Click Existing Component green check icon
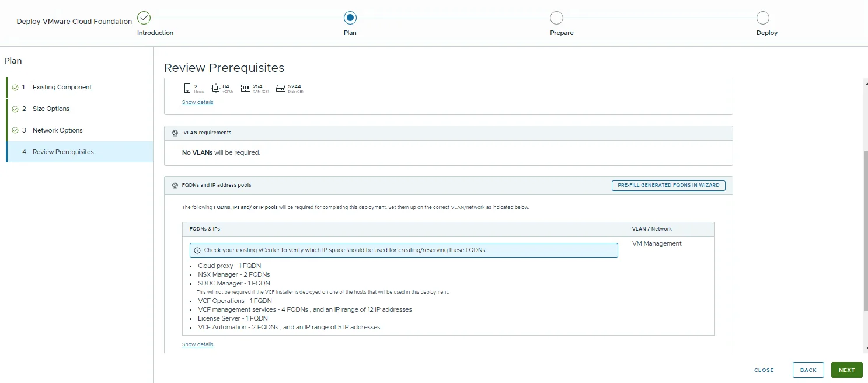868x383 pixels. (15, 88)
